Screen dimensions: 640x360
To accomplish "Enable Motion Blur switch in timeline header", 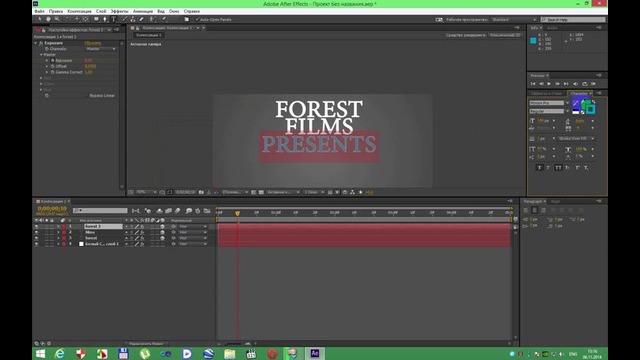I will 178,211.
